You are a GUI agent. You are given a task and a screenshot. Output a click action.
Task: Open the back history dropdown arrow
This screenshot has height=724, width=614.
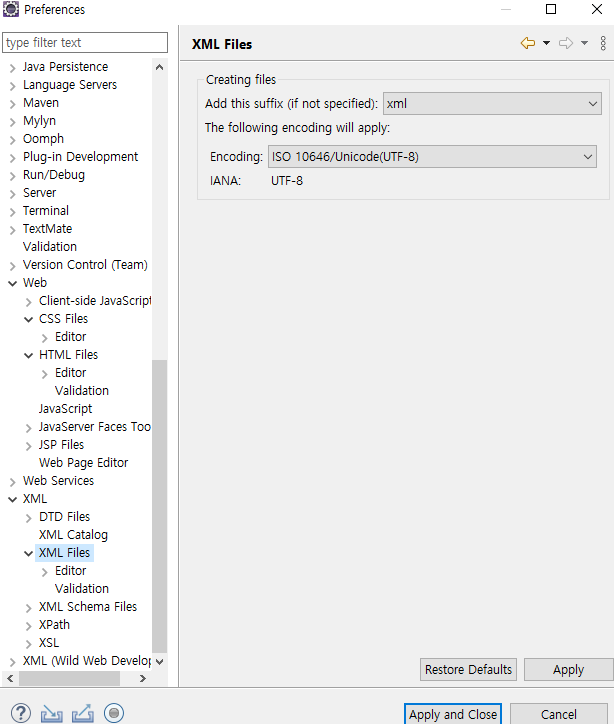pos(546,43)
